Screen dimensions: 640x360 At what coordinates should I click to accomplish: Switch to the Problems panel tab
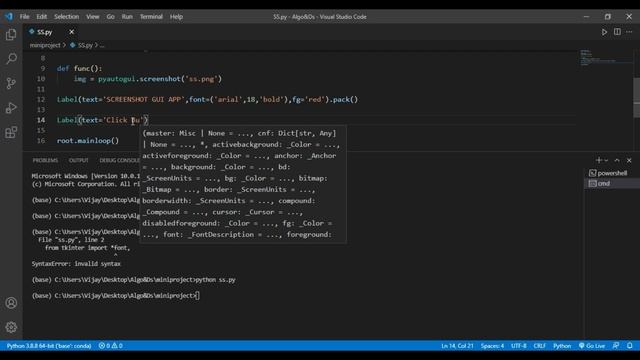45,160
